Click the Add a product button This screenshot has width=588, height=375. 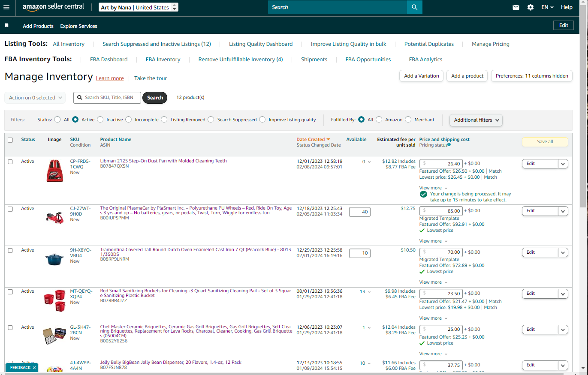point(467,76)
